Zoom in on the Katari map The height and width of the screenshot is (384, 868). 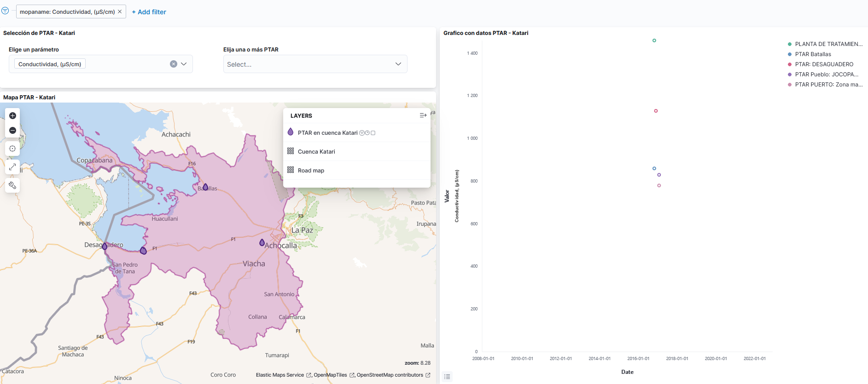coord(12,115)
